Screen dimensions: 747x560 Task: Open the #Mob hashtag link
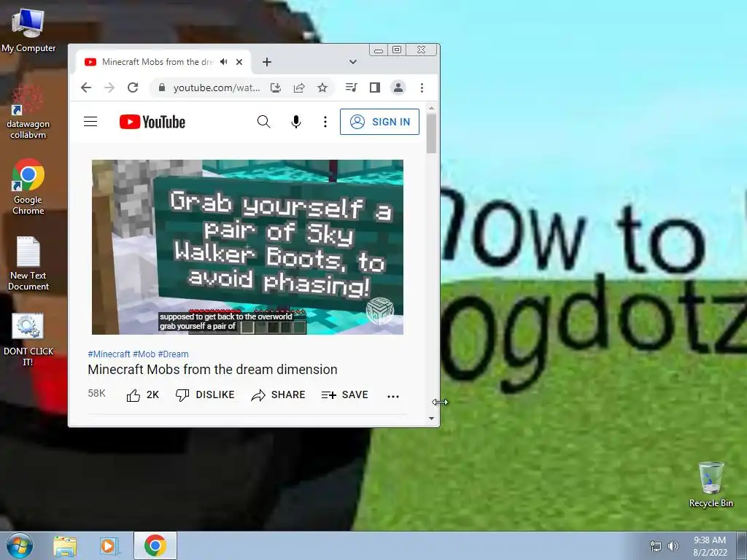click(144, 354)
